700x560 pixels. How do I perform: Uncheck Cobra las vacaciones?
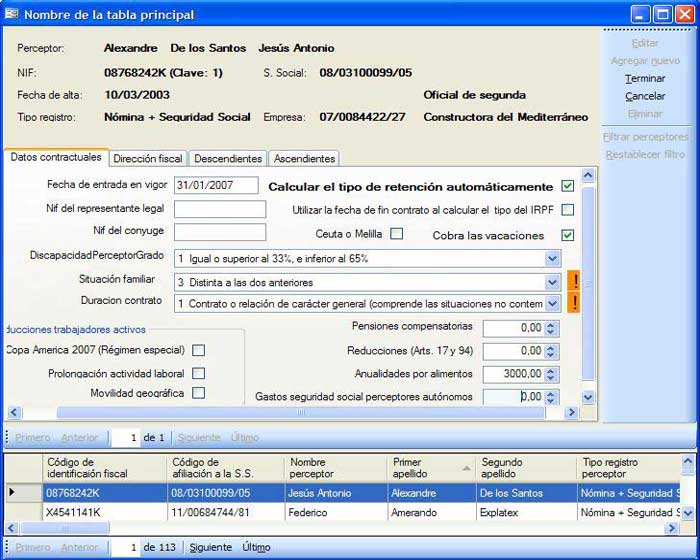[567, 235]
